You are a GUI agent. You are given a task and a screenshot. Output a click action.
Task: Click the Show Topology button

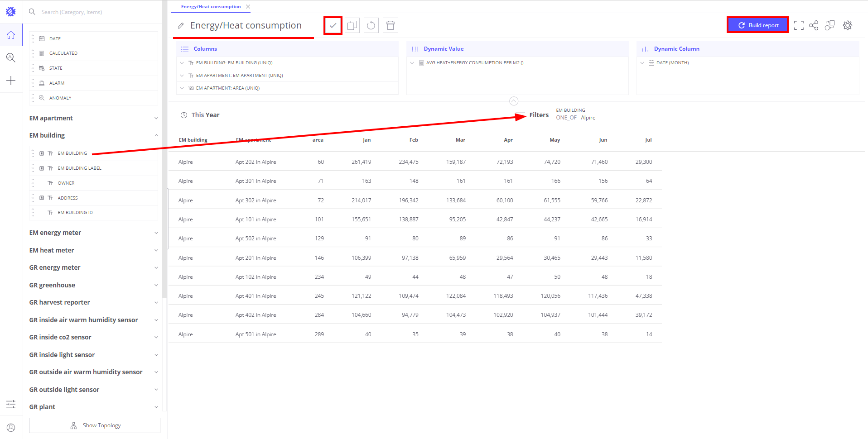[95, 425]
